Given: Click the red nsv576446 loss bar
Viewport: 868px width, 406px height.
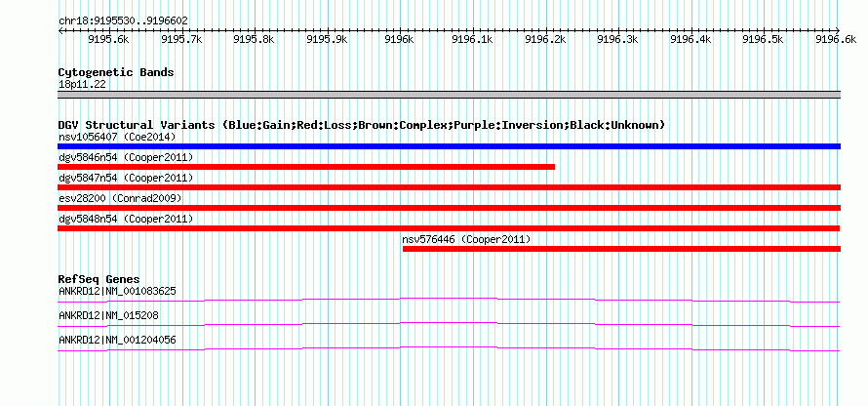Looking at the screenshot, I should [x=621, y=249].
